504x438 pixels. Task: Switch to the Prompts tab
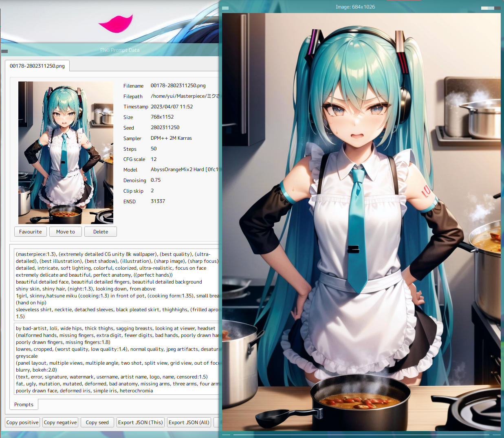(24, 405)
